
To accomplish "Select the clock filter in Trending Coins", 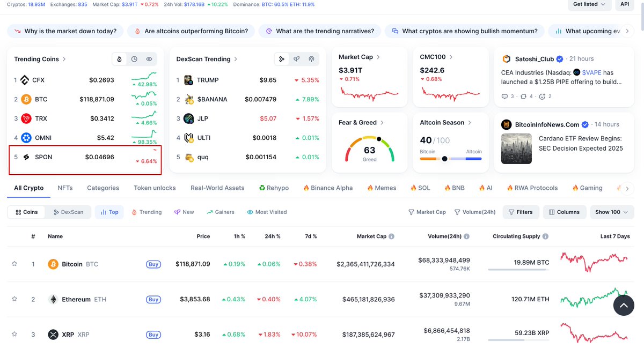I will (x=134, y=59).
